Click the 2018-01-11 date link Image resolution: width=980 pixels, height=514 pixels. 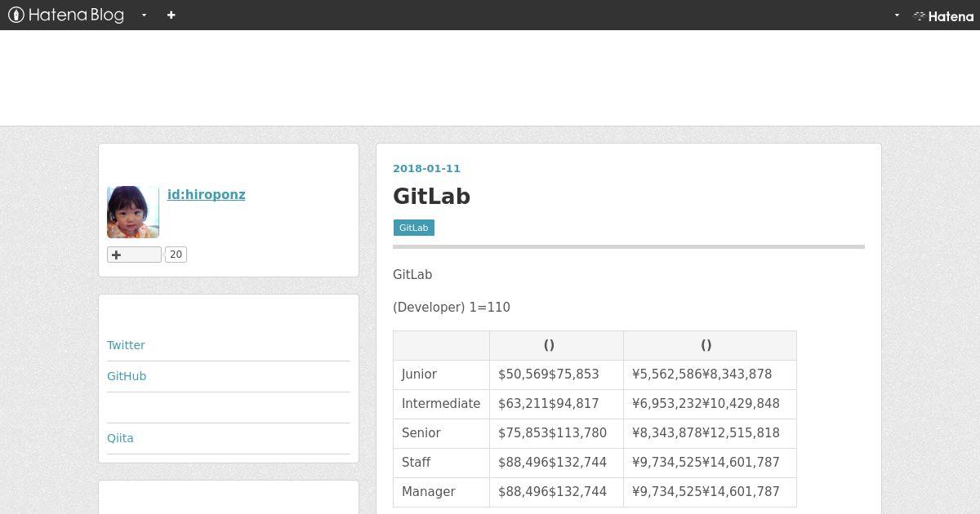426,168
